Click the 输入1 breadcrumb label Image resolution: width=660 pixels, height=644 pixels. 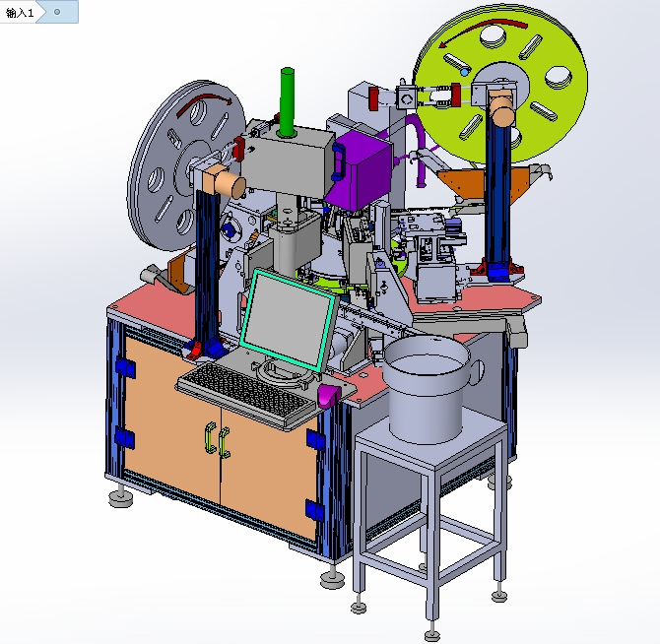click(x=20, y=13)
